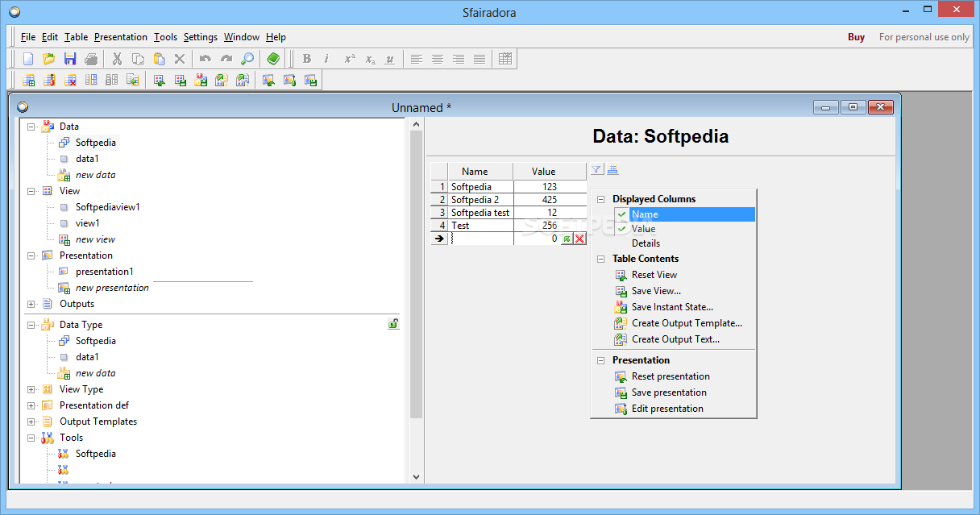
Task: Open search with magnifier icon
Action: (x=247, y=59)
